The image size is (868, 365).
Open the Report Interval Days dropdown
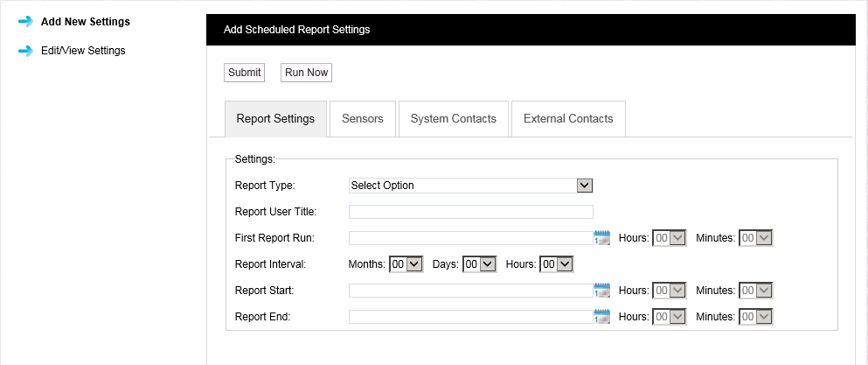coord(479,264)
